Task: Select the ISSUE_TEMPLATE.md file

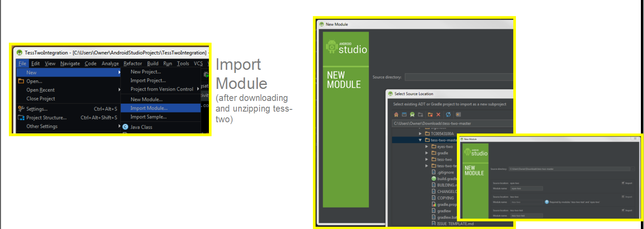Action: 456,224
